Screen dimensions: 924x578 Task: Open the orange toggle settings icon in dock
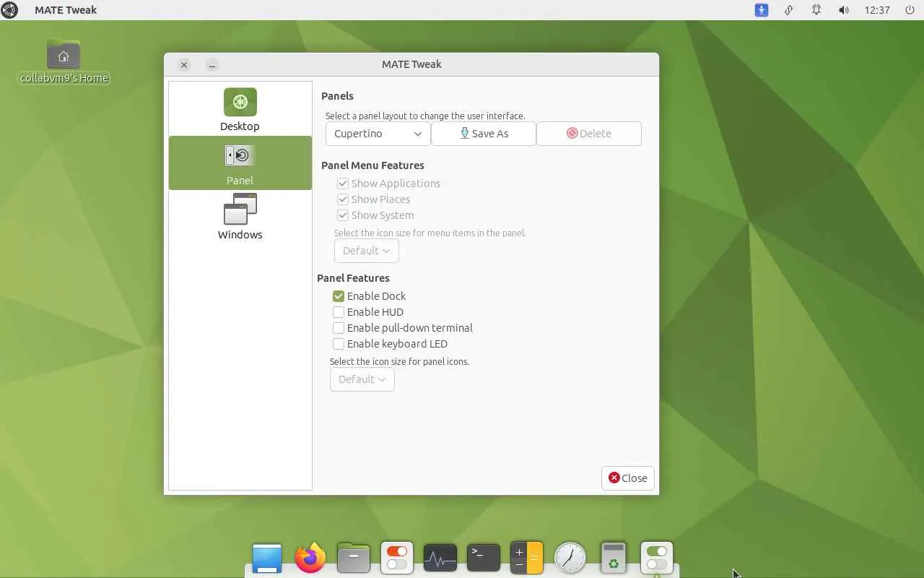397,558
